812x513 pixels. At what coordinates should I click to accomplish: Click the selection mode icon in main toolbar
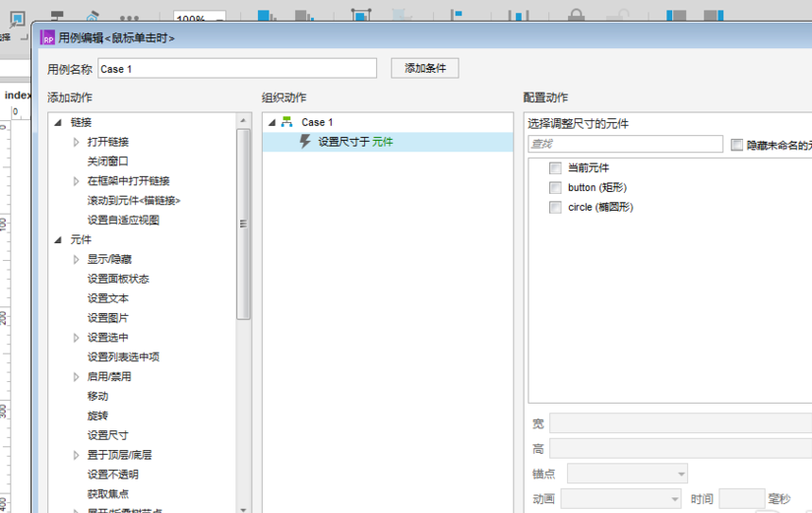tap(17, 20)
